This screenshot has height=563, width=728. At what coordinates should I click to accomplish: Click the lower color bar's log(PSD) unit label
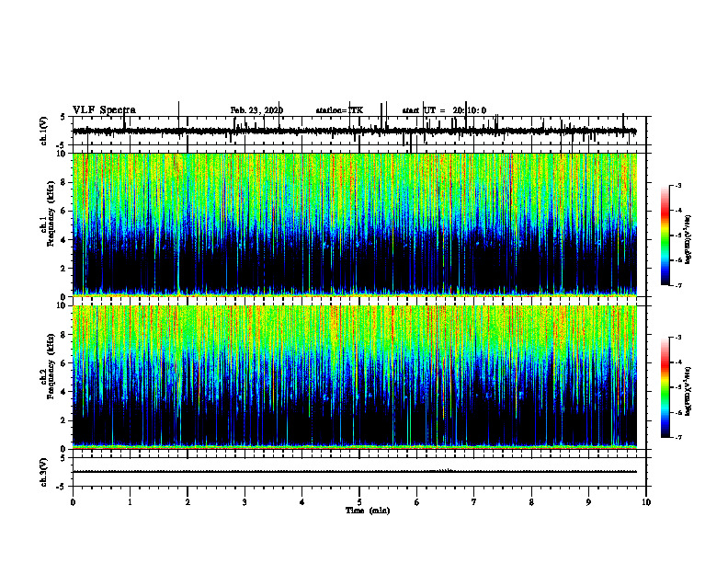pos(688,391)
